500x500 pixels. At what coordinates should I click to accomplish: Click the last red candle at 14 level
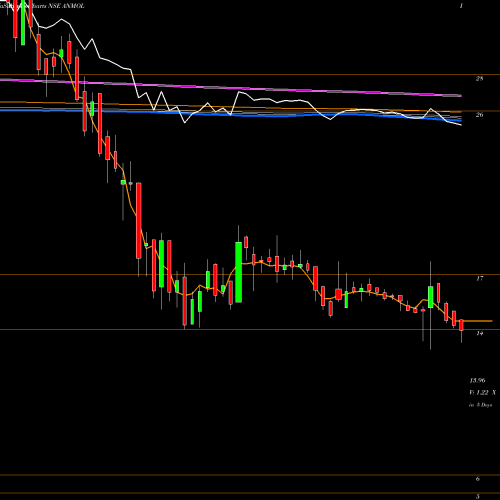click(x=462, y=325)
